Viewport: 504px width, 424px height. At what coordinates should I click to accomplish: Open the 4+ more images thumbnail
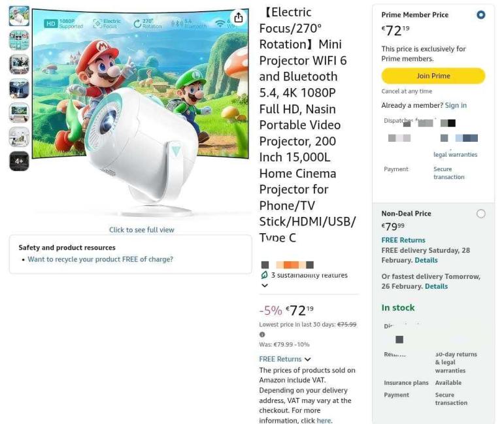pyautogui.click(x=19, y=161)
